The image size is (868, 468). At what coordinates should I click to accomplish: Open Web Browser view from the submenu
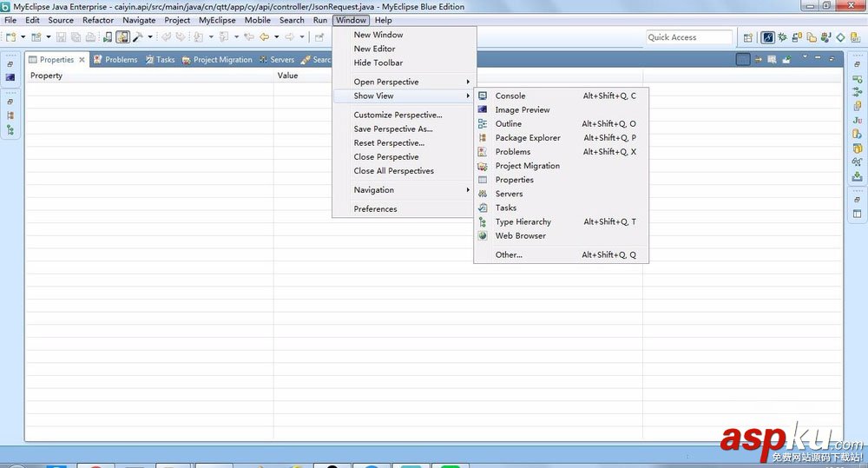click(560, 236)
